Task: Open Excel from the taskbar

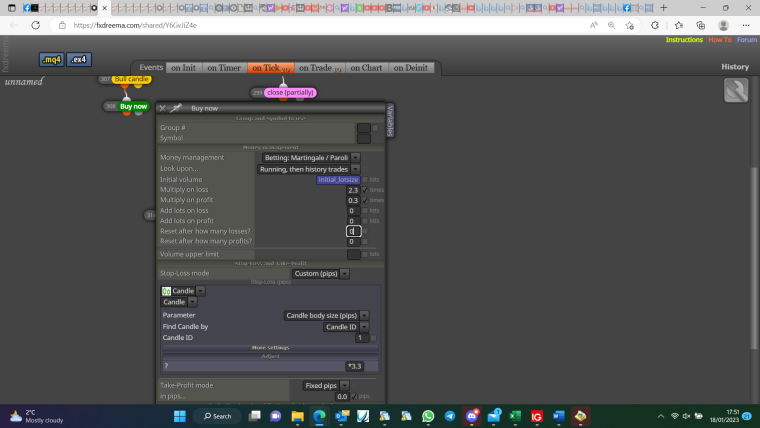Action: point(515,416)
